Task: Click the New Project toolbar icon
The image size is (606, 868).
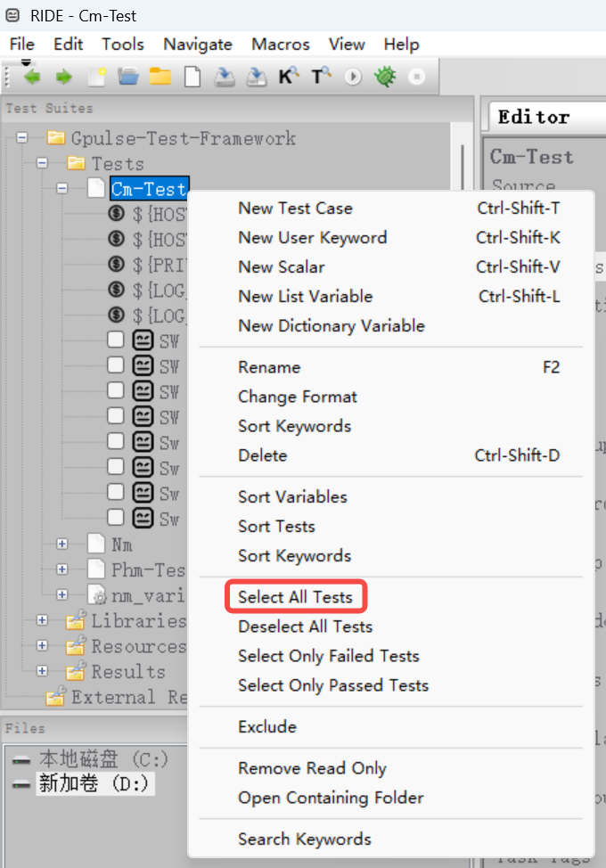Action: [96, 78]
